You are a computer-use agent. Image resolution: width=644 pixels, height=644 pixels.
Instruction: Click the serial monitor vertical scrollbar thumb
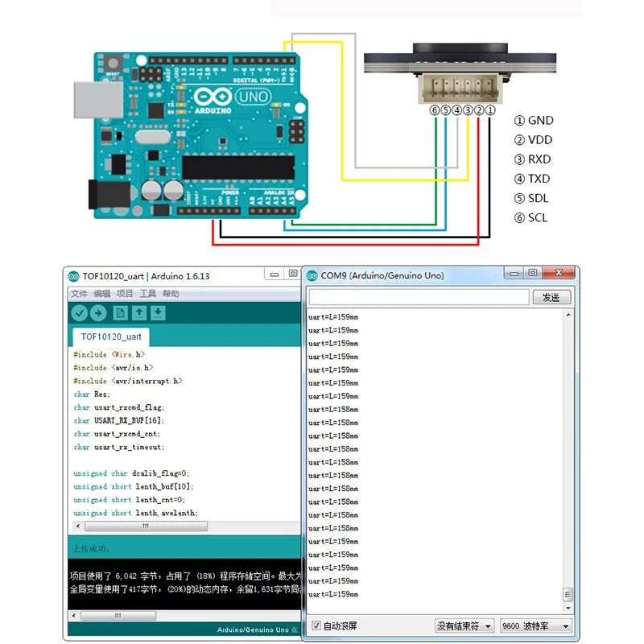click(x=568, y=594)
